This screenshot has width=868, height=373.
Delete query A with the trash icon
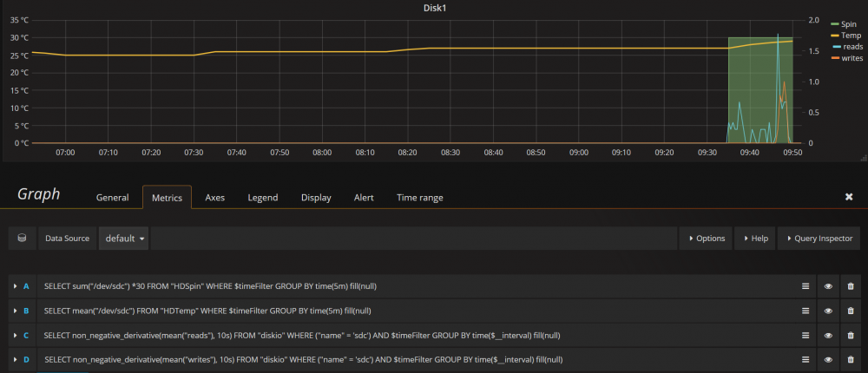point(851,286)
